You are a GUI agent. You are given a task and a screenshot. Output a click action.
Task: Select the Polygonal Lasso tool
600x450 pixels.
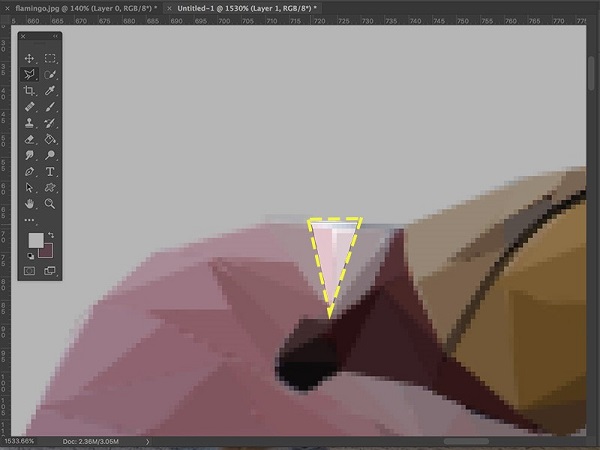(29, 74)
